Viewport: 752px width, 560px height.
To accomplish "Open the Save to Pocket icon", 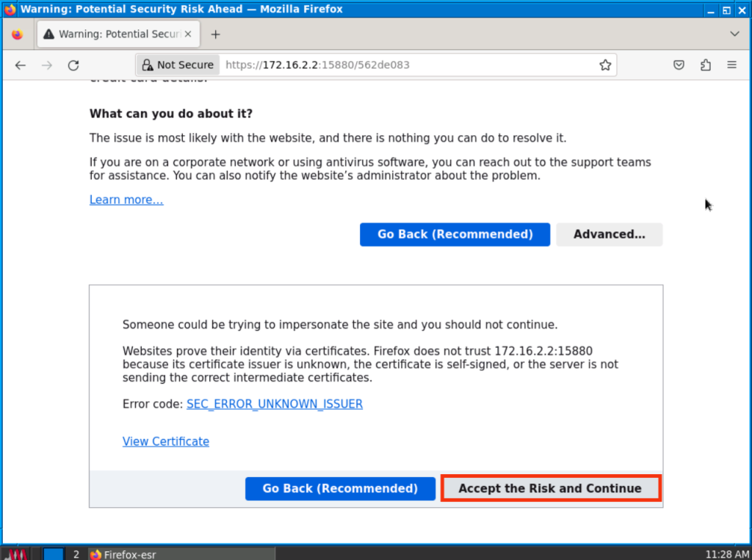I will tap(679, 65).
